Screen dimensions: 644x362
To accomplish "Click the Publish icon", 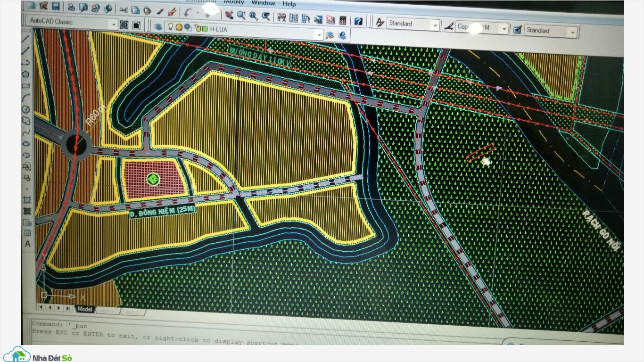I will click(x=96, y=8).
